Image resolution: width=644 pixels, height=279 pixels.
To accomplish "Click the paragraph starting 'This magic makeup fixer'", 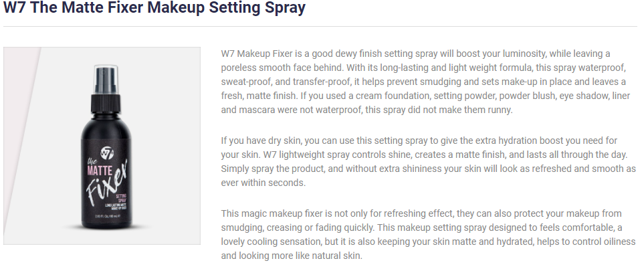I will pyautogui.click(x=429, y=235).
